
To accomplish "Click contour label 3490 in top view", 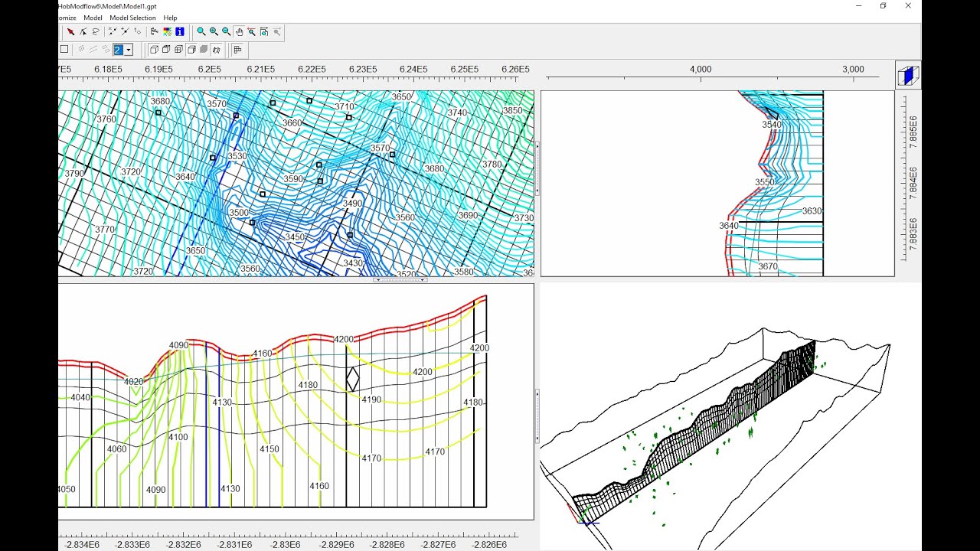I will click(352, 204).
